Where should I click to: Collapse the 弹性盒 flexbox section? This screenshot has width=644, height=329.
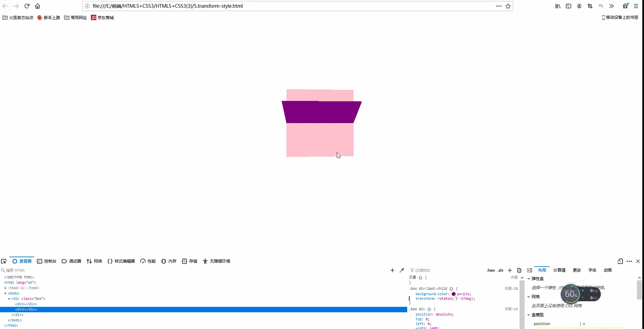[529, 279]
